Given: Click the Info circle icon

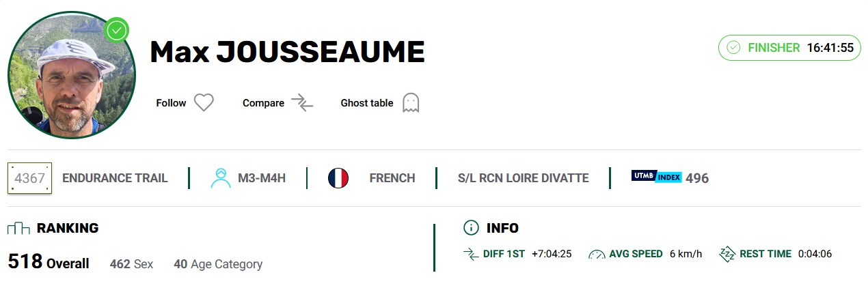Looking at the screenshot, I should [471, 228].
